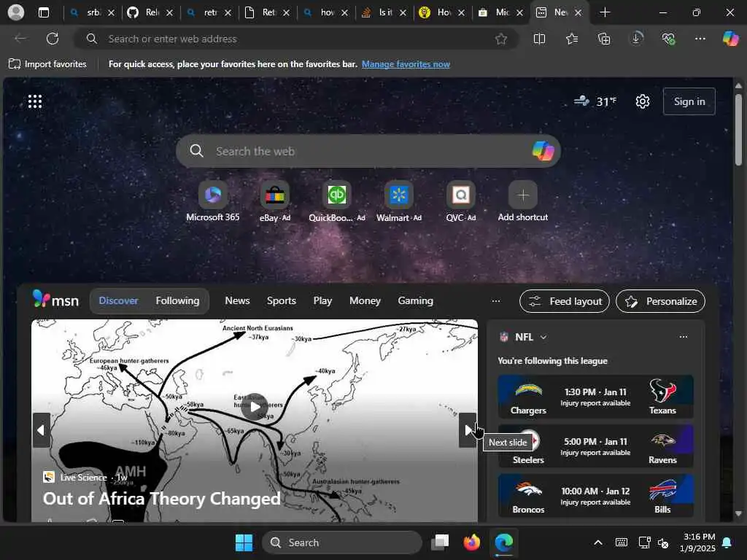Screen dimensions: 747x560
Task: Switch to the Discover feed
Action: point(118,300)
